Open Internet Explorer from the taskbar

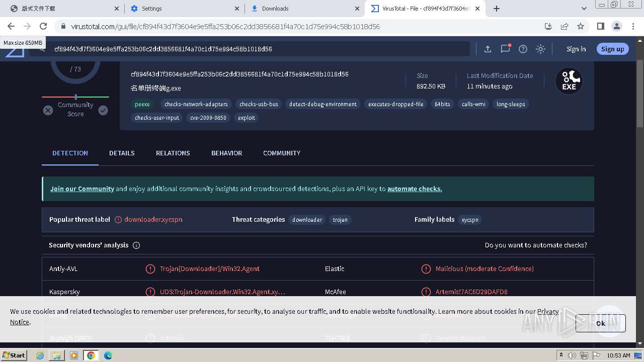(x=40, y=355)
